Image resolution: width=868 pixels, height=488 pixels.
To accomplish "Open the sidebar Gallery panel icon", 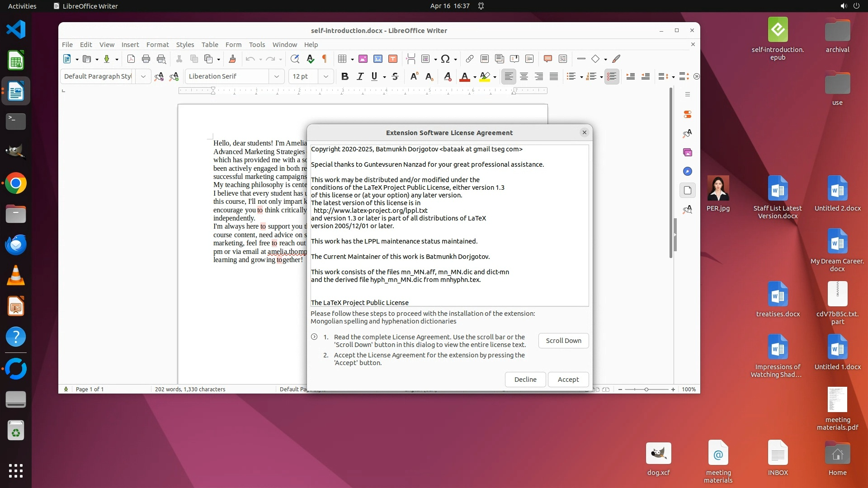I will (688, 152).
